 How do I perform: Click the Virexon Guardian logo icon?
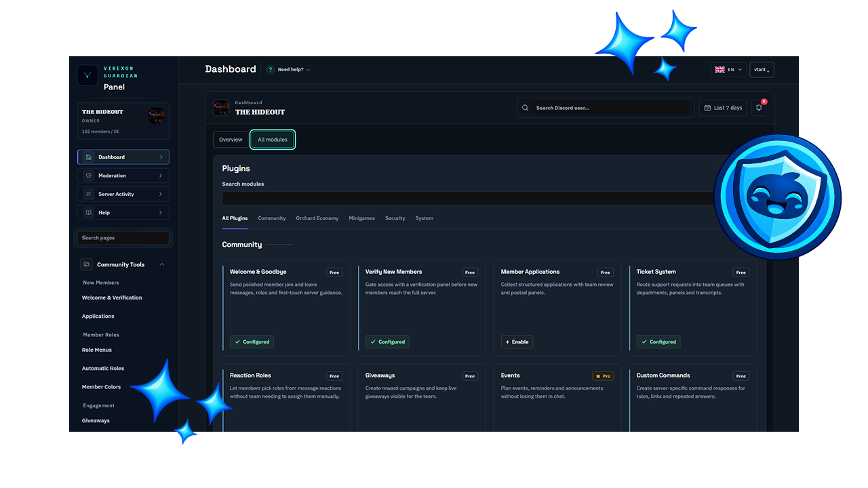[x=87, y=75]
